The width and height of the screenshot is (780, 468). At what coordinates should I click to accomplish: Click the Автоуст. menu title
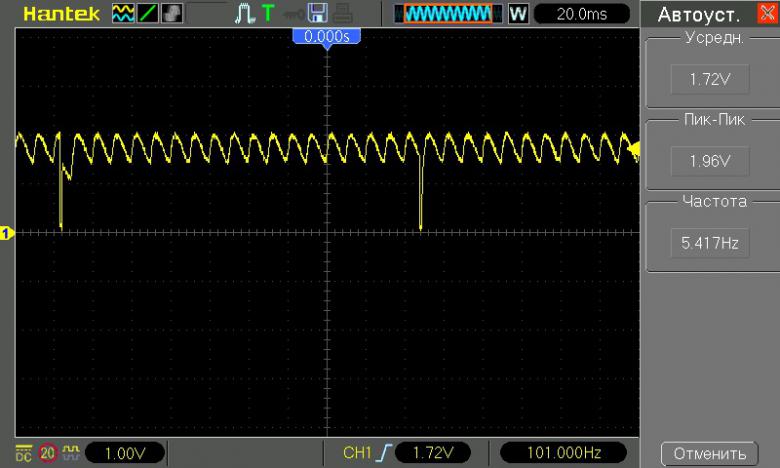coord(698,15)
